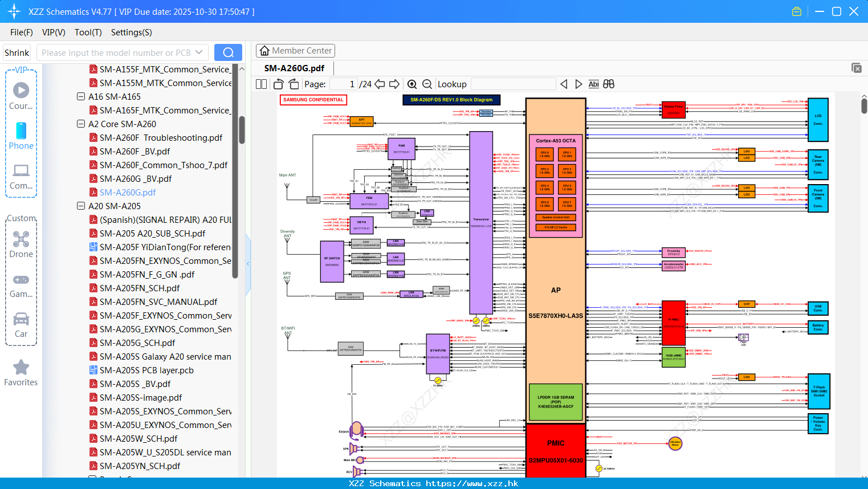Click the page number field
The image size is (868, 489).
[x=344, y=84]
